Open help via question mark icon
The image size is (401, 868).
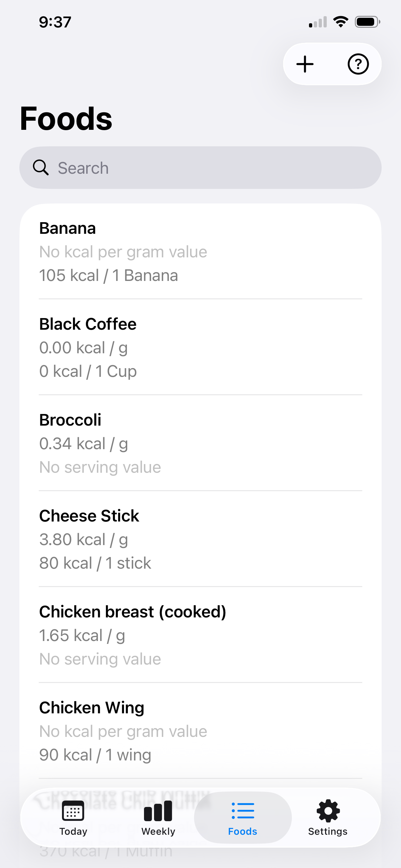[x=358, y=64]
